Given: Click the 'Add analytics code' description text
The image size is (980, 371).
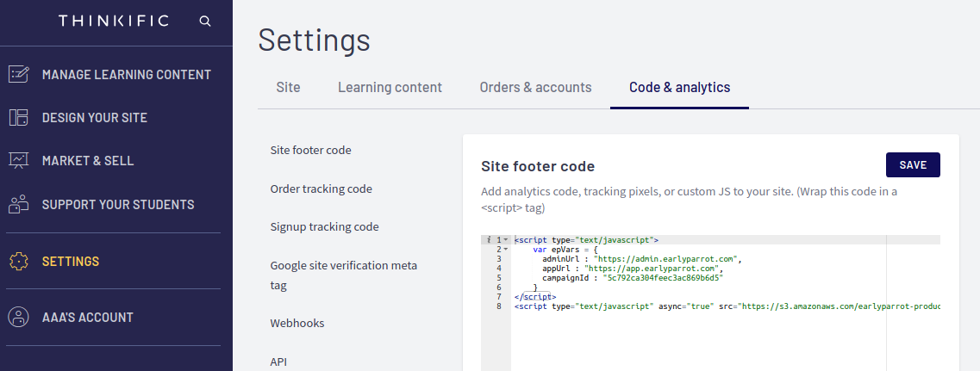Looking at the screenshot, I should (x=689, y=200).
